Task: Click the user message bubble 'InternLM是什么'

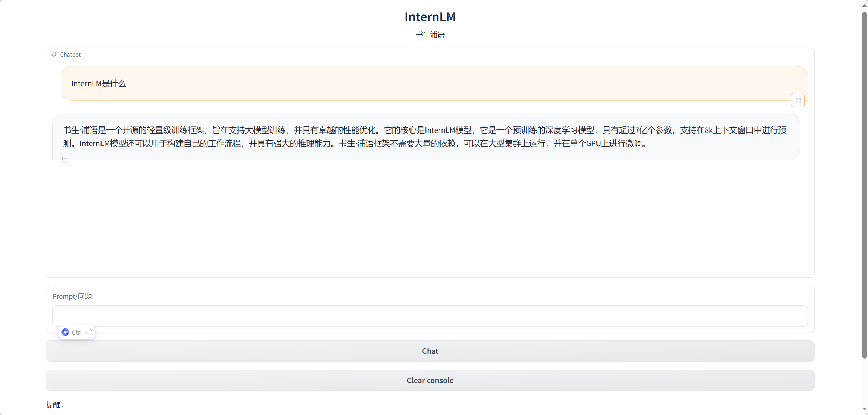Action: pos(434,83)
